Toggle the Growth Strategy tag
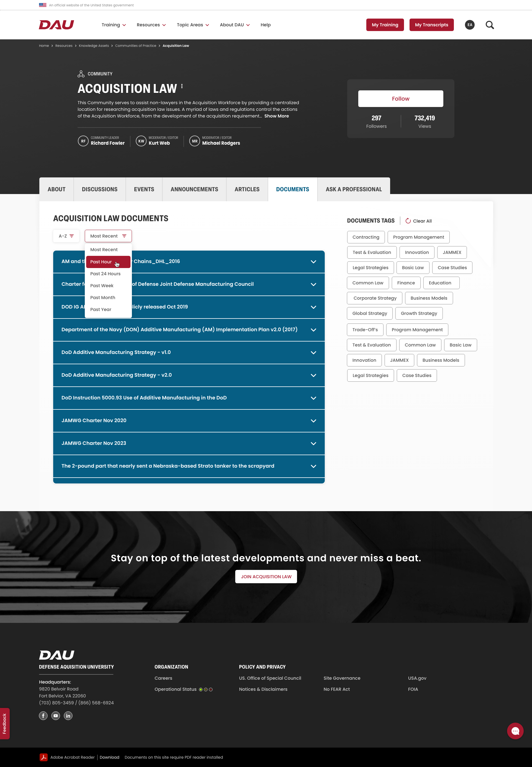 click(419, 314)
